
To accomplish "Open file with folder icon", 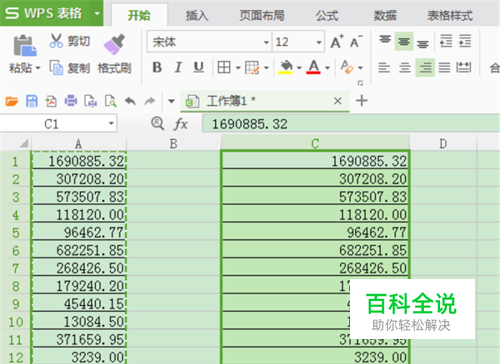I will [12, 101].
